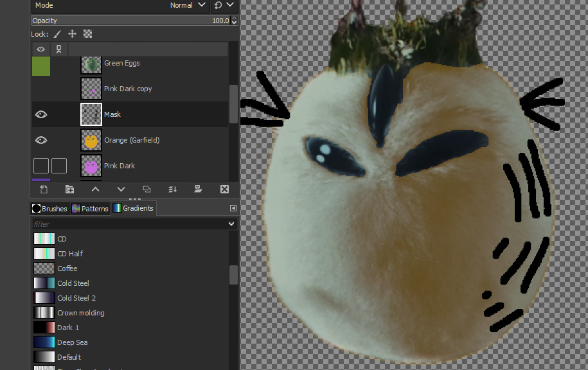Duplicate the layer with the duplicate icon

point(147,189)
